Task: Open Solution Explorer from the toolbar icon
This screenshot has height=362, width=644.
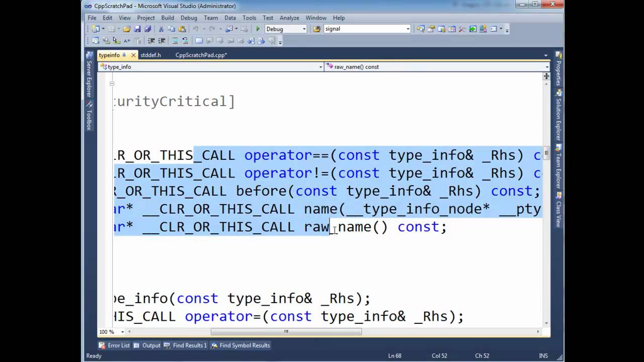Action: [x=421, y=29]
